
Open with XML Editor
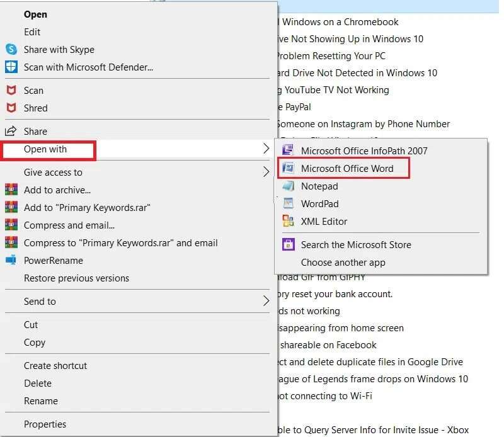[381, 221]
